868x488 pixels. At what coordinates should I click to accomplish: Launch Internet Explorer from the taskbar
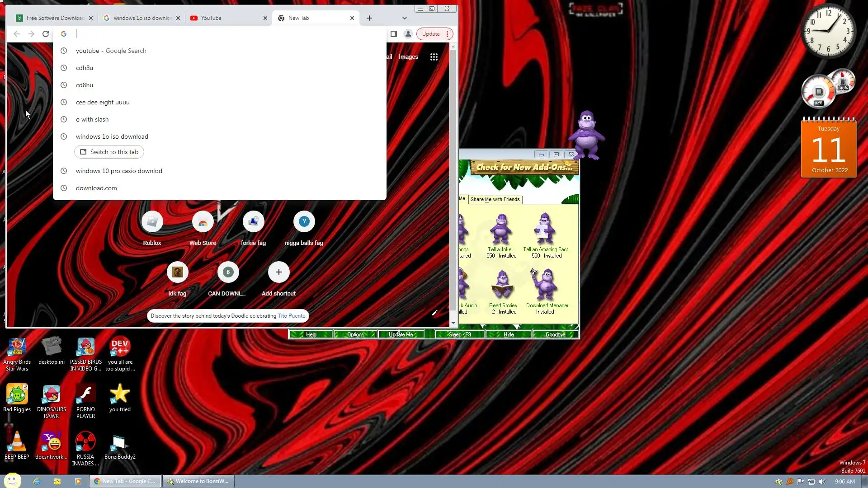(37, 481)
